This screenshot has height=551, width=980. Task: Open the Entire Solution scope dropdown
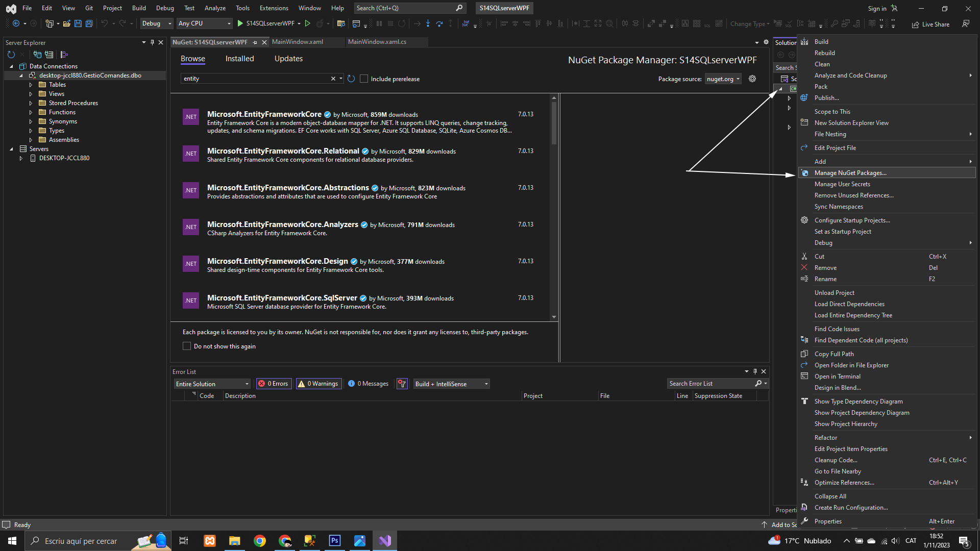click(212, 384)
